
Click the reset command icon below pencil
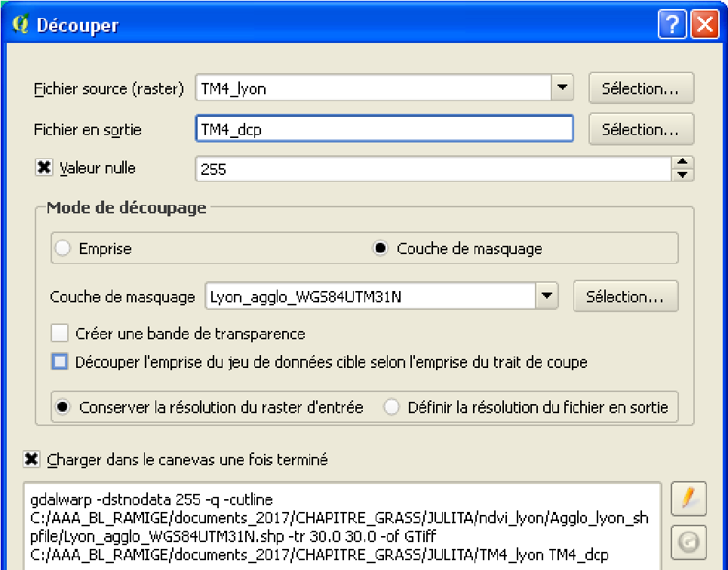point(689,542)
